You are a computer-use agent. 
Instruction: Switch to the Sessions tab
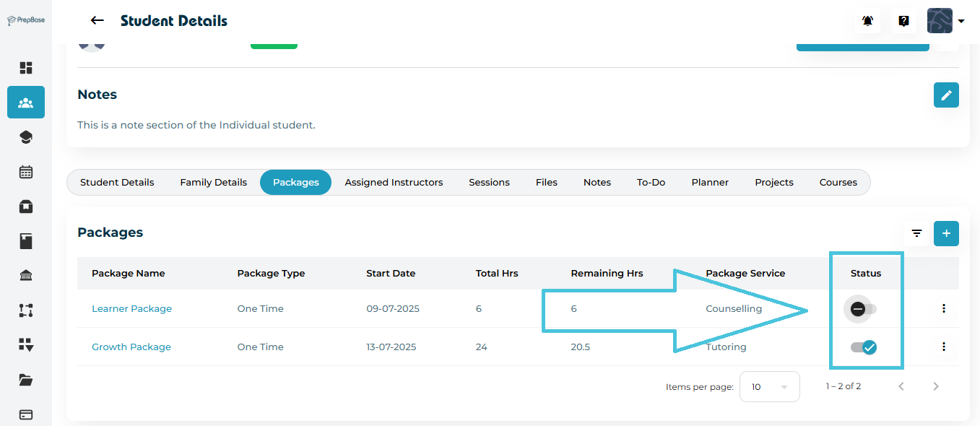tap(489, 183)
